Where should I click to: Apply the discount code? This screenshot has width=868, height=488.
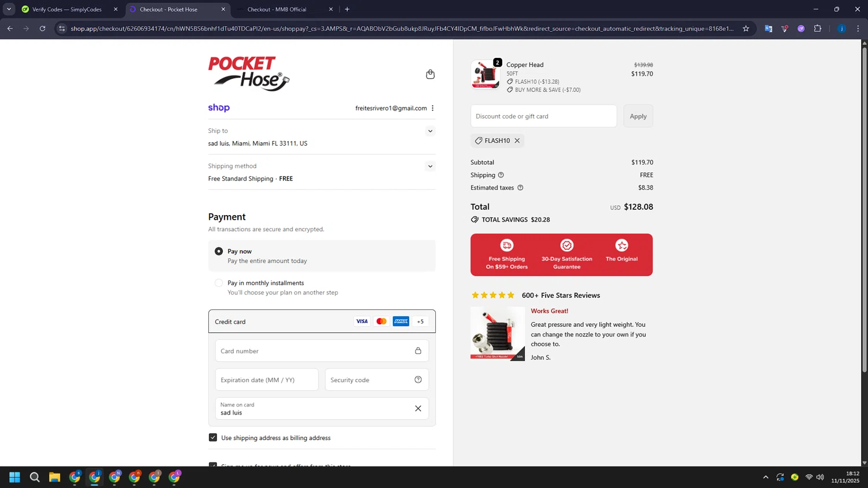(x=638, y=116)
